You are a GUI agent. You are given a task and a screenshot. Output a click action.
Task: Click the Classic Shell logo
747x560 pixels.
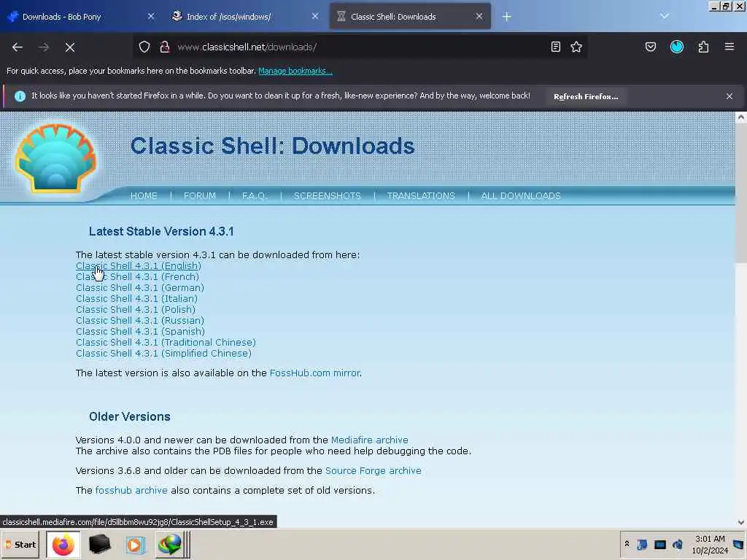pos(55,157)
